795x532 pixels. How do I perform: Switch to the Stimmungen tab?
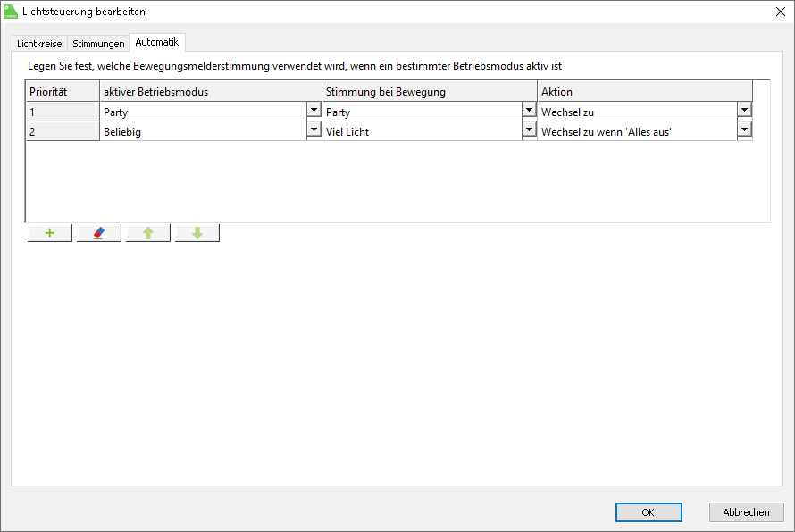98,44
